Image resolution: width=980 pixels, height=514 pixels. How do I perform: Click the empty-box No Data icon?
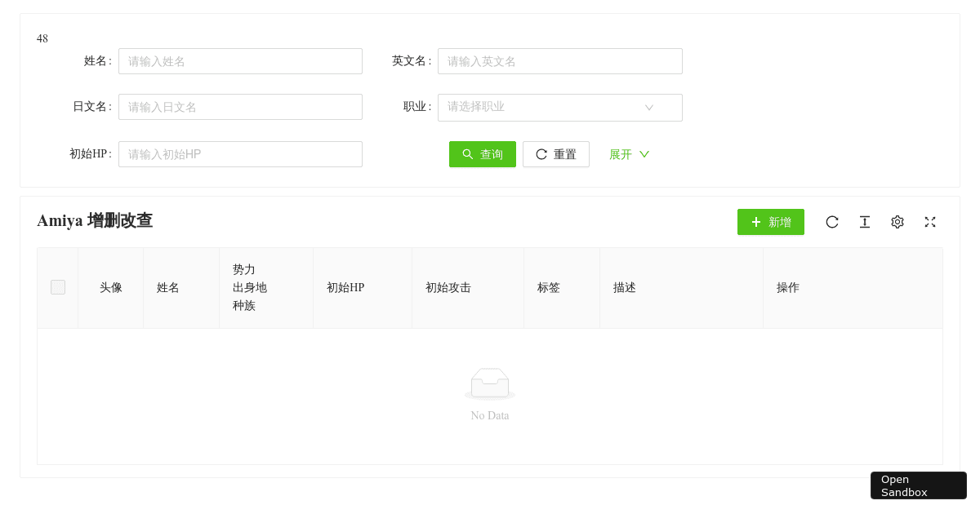490,383
